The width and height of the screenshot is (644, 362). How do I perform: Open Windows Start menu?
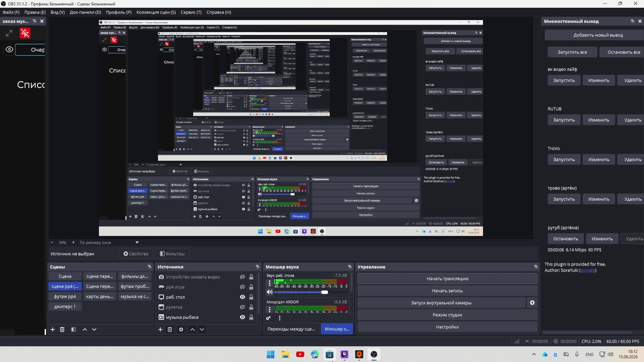pos(270,354)
